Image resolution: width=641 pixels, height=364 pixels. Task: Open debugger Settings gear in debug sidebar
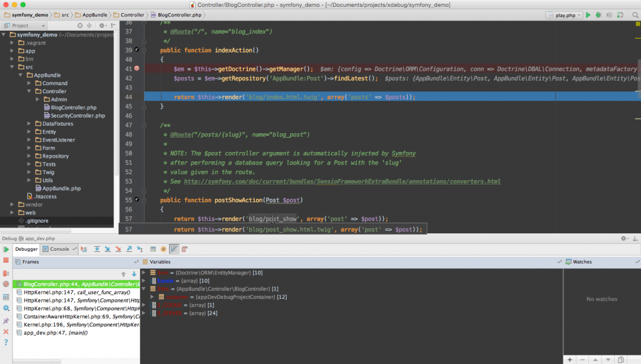pyautogui.click(x=6, y=308)
